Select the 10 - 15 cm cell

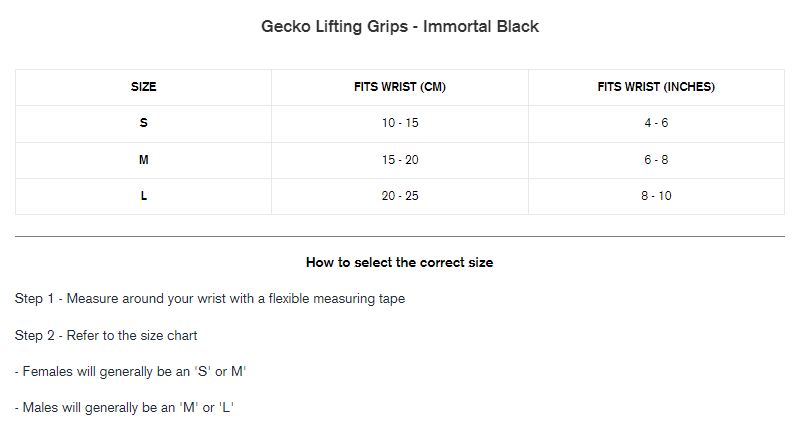400,123
